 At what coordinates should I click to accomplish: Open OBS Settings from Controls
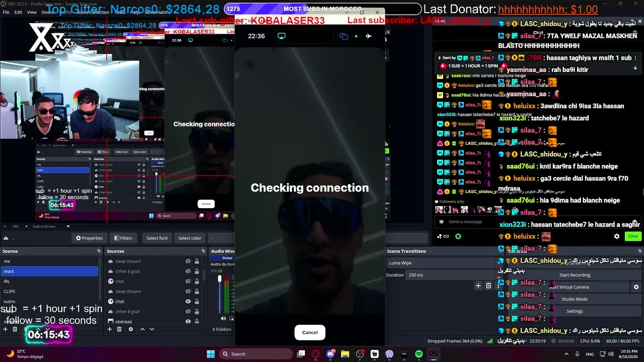click(575, 311)
